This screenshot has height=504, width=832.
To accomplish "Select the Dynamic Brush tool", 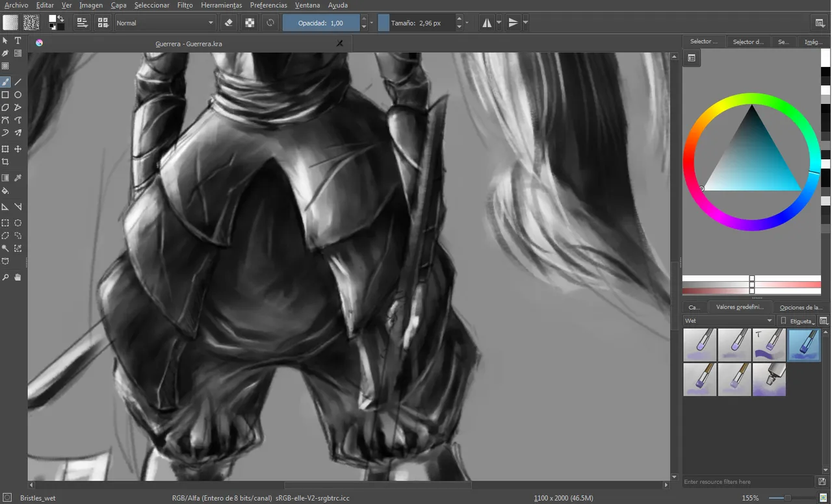I will pyautogui.click(x=5, y=132).
